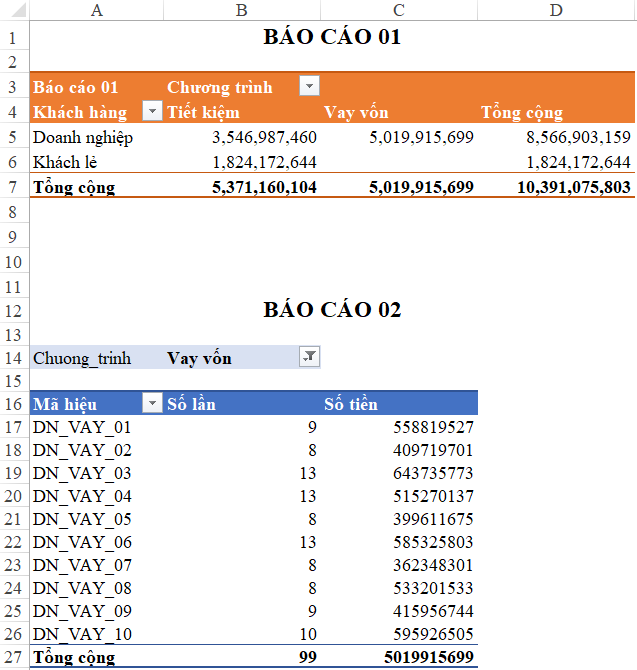Screen dimensions: 637x670
Task: Click the Số tiền column header
Action: coord(351,404)
